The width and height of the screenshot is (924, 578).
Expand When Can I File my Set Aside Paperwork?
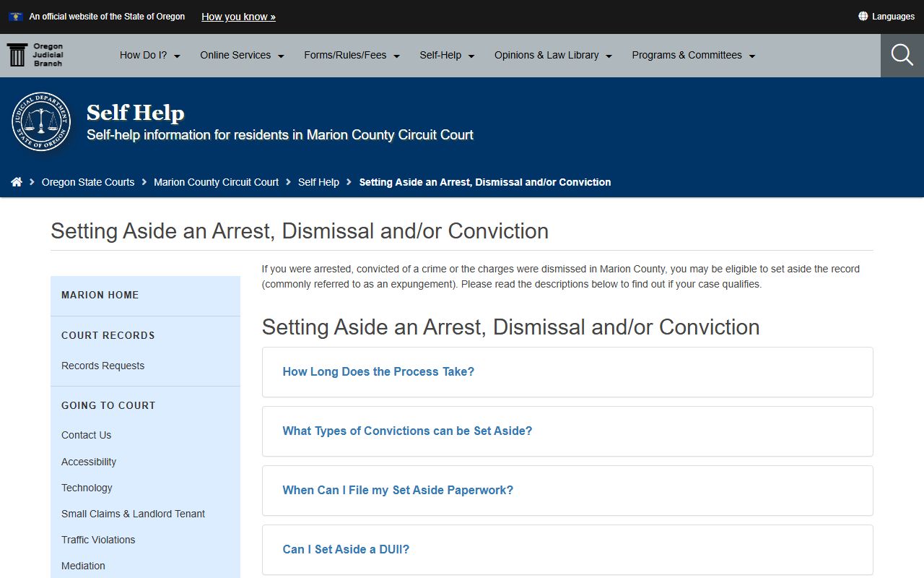567,491
